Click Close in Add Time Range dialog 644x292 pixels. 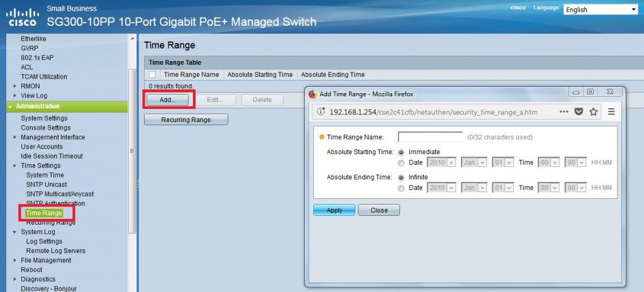379,210
